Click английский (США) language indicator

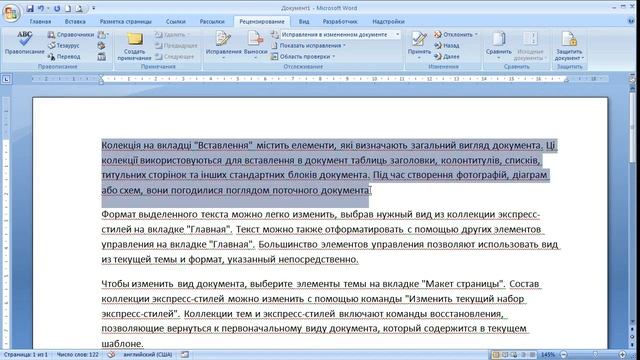[x=147, y=355]
